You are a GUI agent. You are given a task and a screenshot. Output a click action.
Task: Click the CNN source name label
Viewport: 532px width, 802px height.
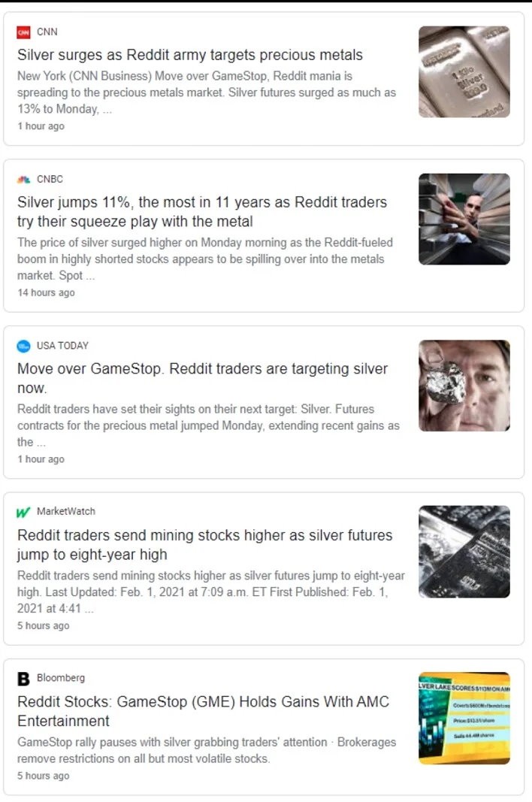pos(47,32)
